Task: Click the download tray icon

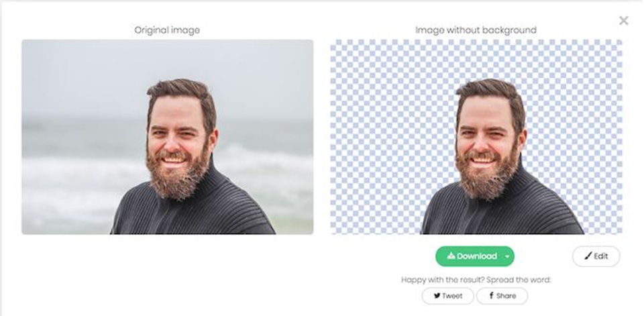Action: (x=451, y=256)
